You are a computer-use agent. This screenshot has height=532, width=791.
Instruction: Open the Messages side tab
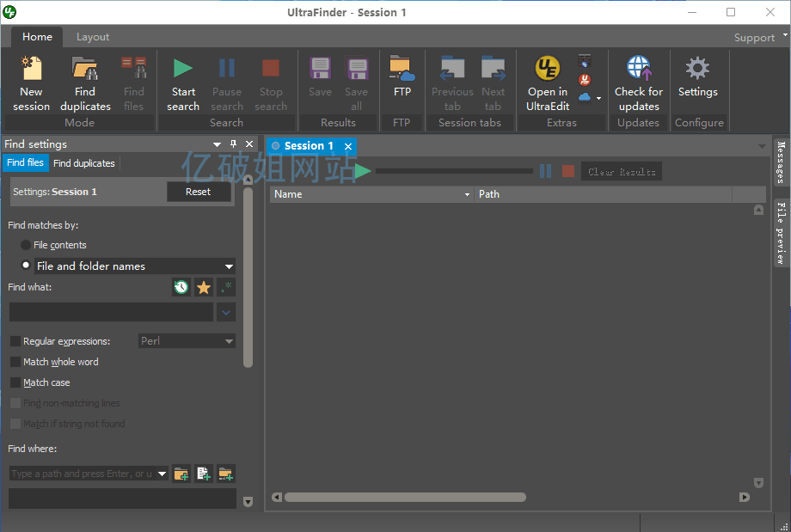point(781,162)
